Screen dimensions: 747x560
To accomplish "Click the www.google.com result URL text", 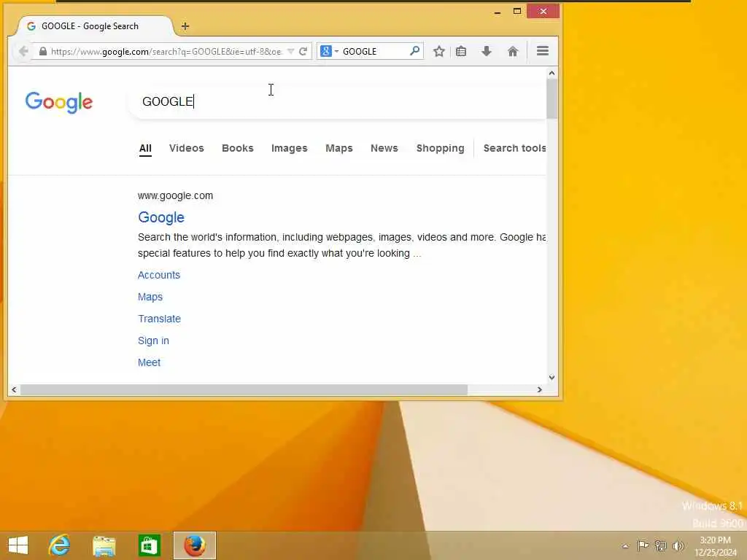I will click(175, 195).
